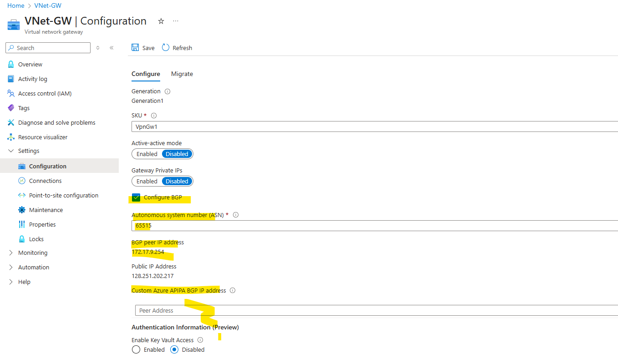
Task: Click into the sidebar Search field
Action: [x=48, y=48]
